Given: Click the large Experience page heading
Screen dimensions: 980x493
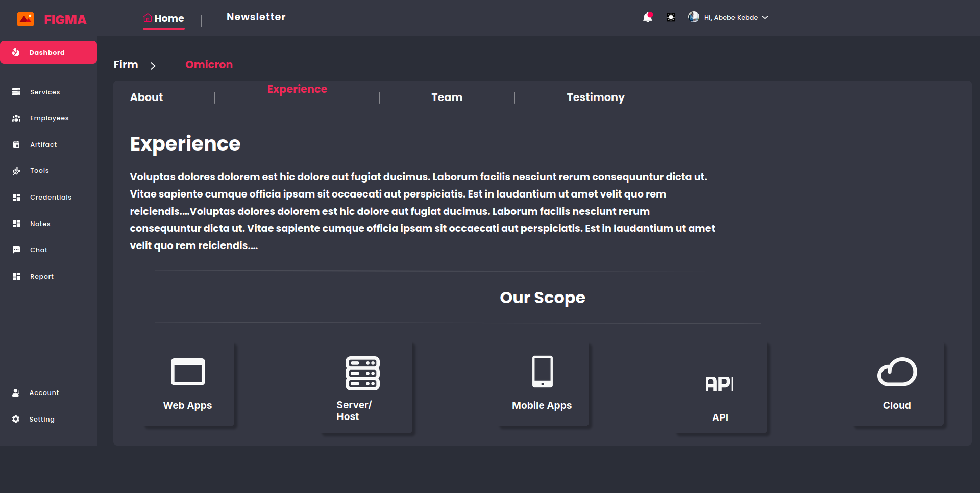Looking at the screenshot, I should 185,144.
